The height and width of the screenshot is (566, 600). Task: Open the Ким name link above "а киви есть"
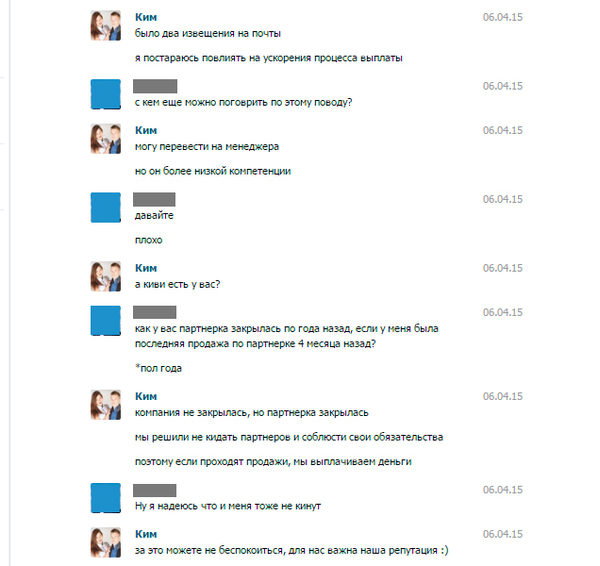tap(145, 267)
